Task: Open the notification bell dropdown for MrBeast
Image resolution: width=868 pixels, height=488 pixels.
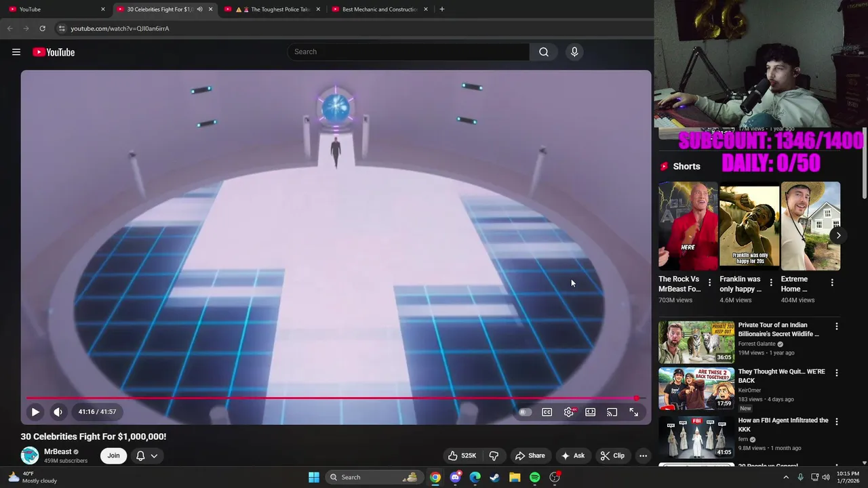Action: pyautogui.click(x=147, y=455)
